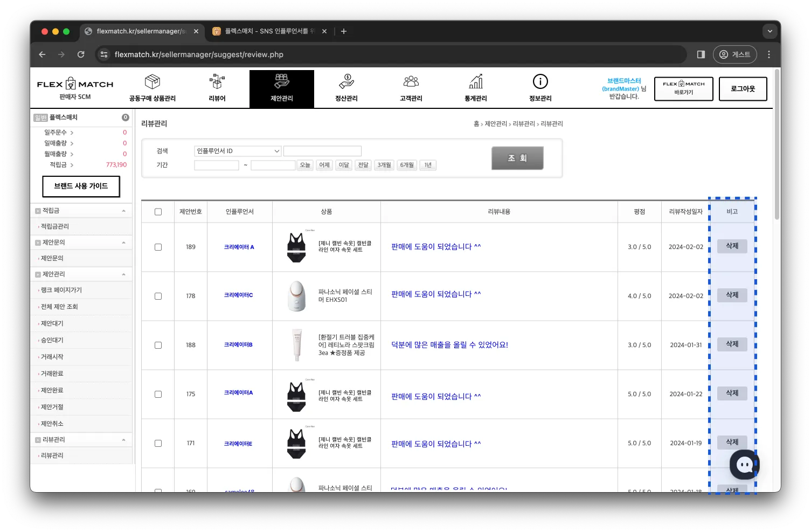Image resolution: width=811 pixels, height=532 pixels.
Task: Open review text 덕분에 많은 매출을 올릴 수 있었어요!
Action: [x=449, y=345]
